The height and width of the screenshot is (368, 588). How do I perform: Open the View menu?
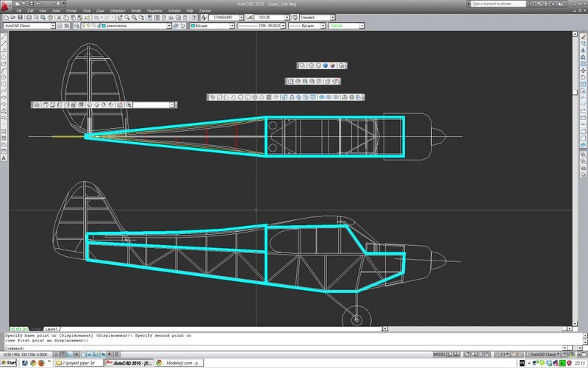coord(43,10)
